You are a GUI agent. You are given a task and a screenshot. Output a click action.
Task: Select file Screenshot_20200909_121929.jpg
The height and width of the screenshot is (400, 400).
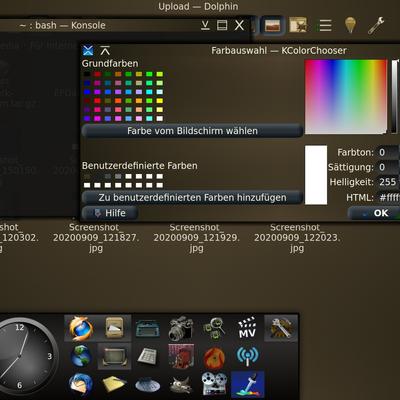(x=196, y=238)
